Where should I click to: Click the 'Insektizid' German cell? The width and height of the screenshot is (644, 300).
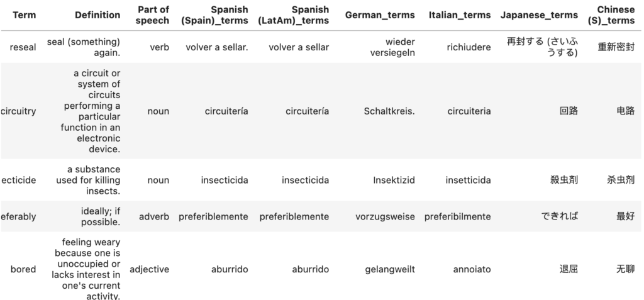394,180
